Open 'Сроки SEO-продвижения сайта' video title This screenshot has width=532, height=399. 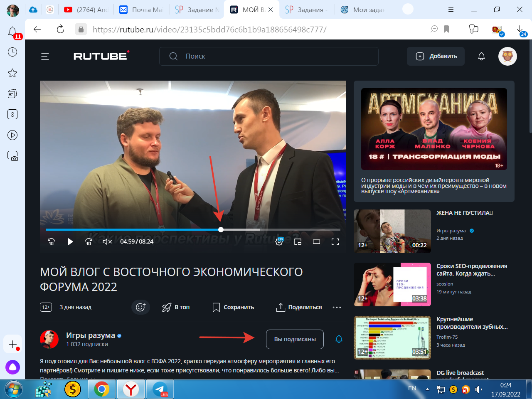pyautogui.click(x=472, y=270)
